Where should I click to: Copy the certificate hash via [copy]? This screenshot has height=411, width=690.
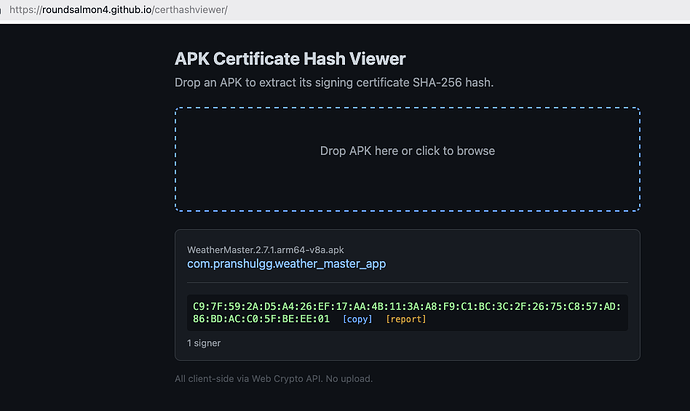tap(357, 319)
